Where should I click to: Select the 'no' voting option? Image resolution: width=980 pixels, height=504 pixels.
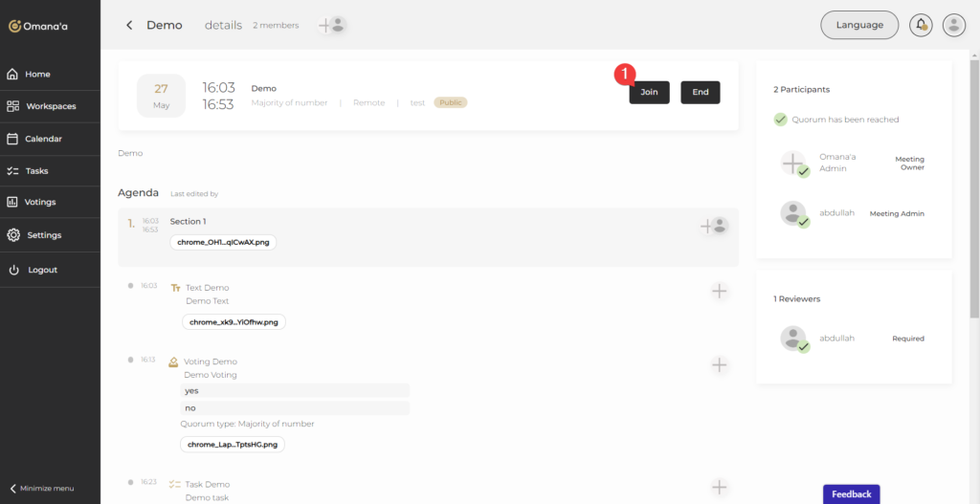pos(296,407)
